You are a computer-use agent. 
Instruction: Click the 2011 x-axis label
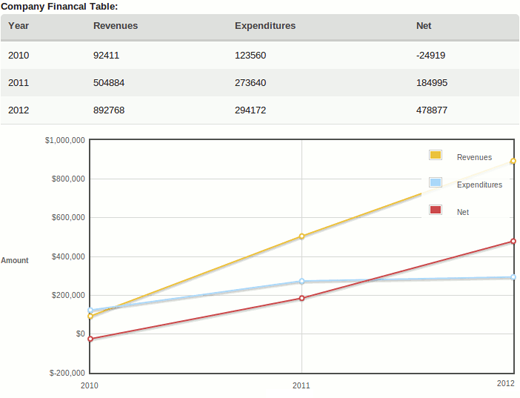[301, 385]
